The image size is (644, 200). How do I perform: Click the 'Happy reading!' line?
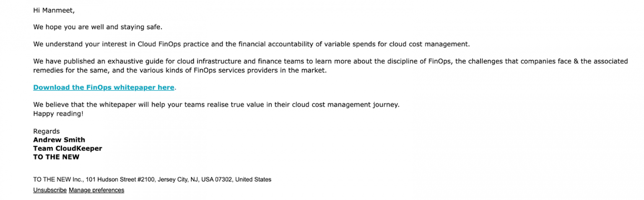click(x=58, y=114)
